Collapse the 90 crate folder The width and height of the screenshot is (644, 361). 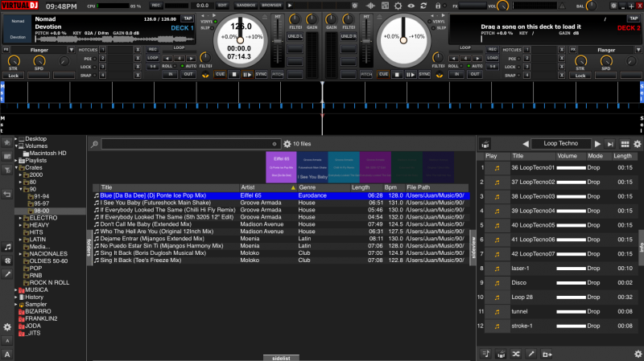(21, 190)
